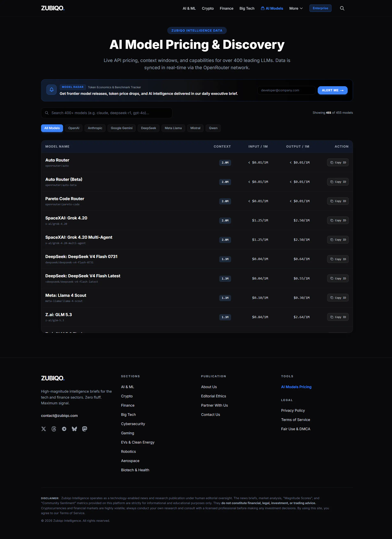Focus the Search 400+ models field
Screen dimensions: 392x539
pos(107,113)
